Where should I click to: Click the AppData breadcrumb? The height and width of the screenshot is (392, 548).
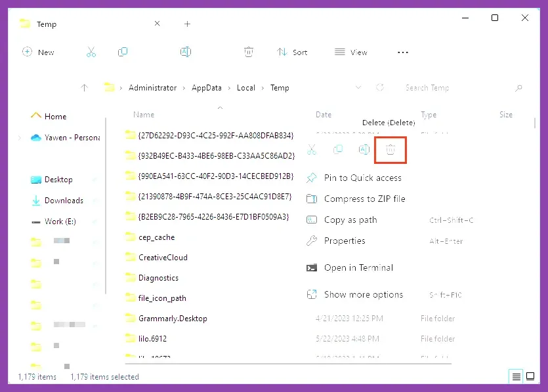(x=207, y=88)
